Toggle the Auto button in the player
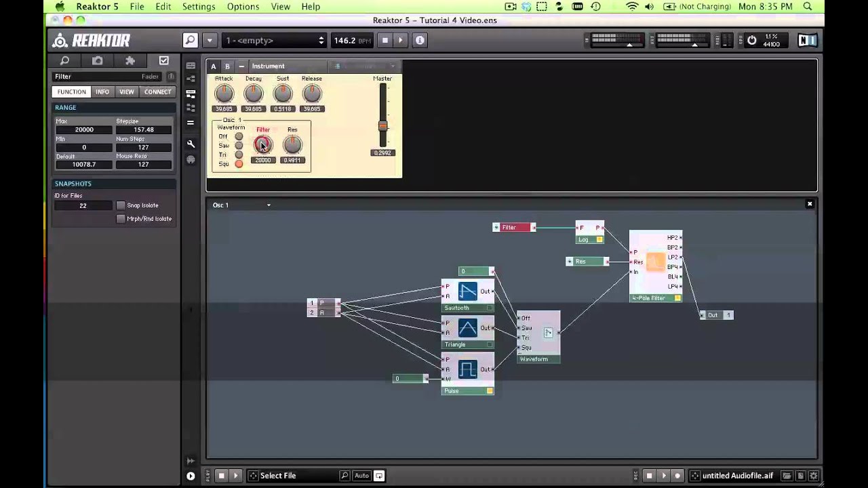 click(361, 476)
